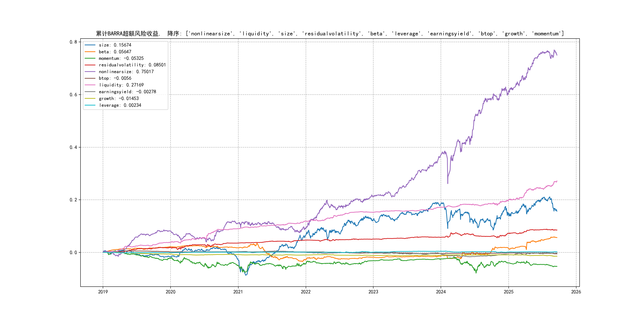Click the 0.4 y-axis tick label
This screenshot has height=322, width=644.
pos(73,147)
